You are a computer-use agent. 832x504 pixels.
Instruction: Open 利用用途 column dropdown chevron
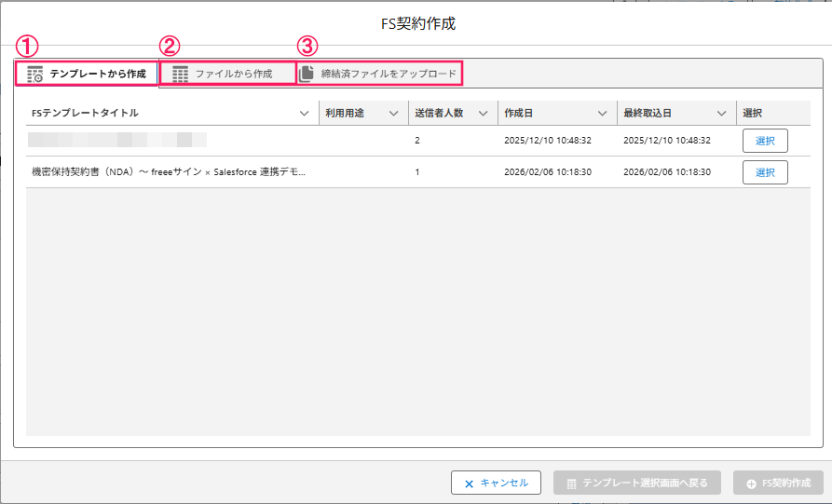click(x=394, y=113)
